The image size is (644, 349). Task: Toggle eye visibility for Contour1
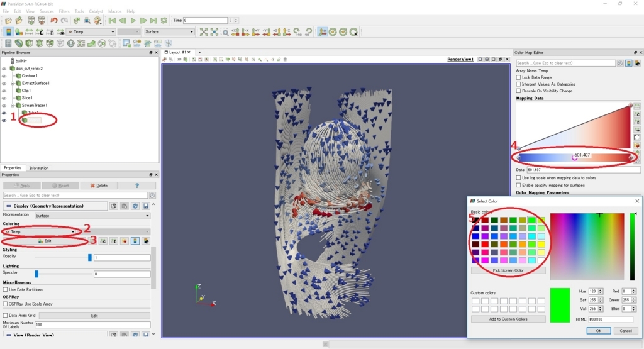point(4,76)
